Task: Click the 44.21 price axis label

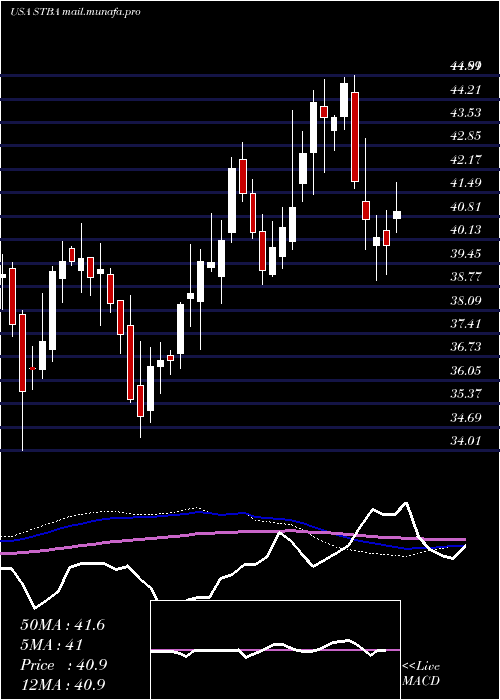Action: point(466,90)
